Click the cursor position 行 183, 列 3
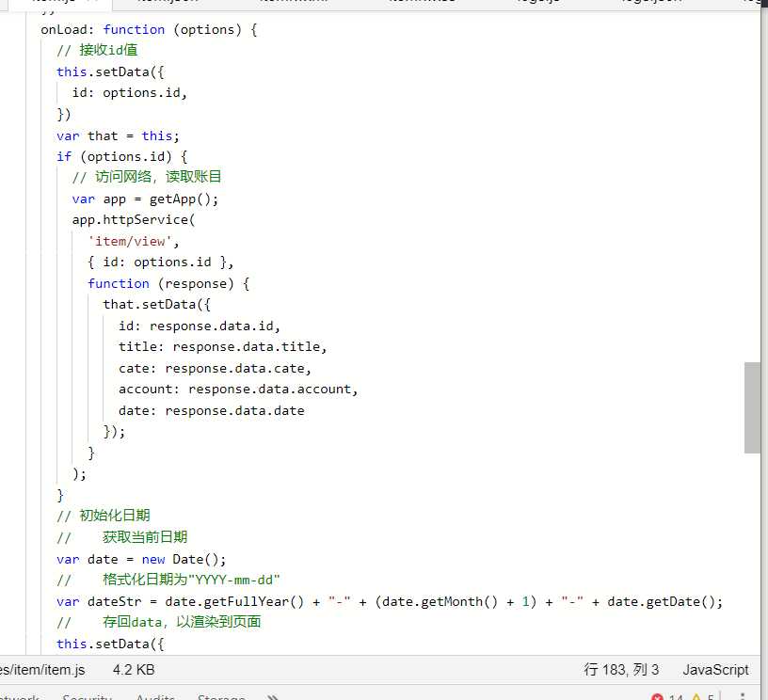 tap(621, 670)
